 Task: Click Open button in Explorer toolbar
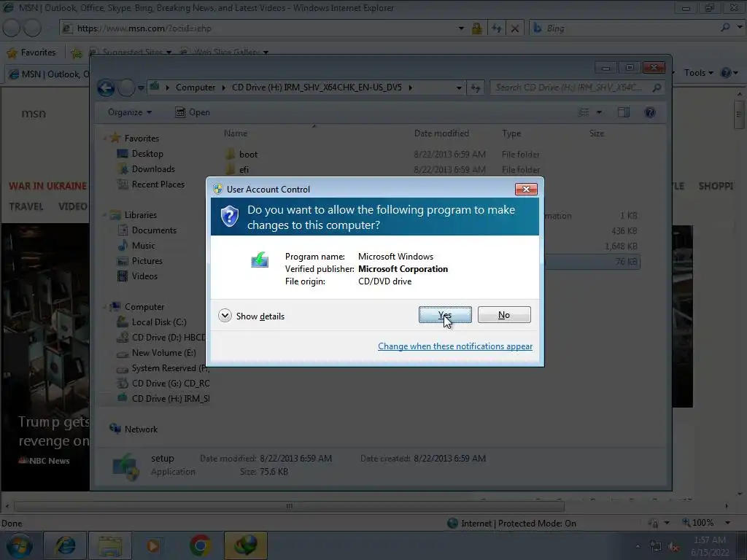tap(193, 112)
